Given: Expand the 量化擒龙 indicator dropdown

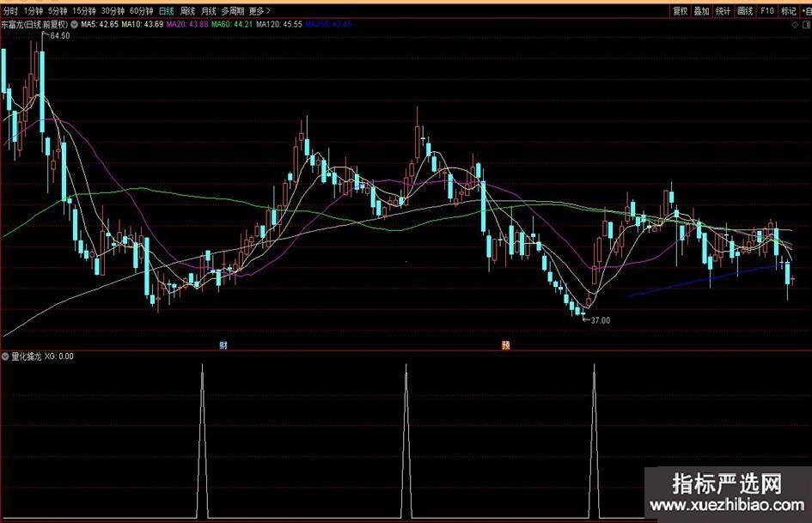Looking at the screenshot, I should point(5,356).
